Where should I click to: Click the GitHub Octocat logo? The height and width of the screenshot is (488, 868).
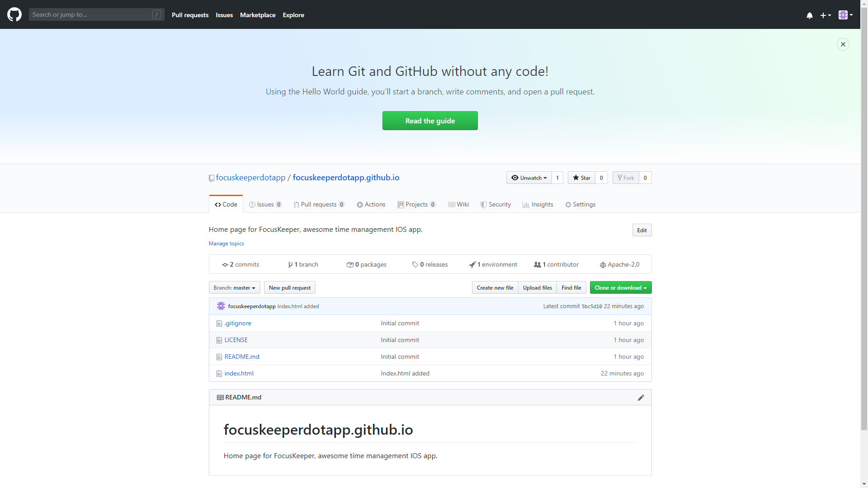point(14,14)
